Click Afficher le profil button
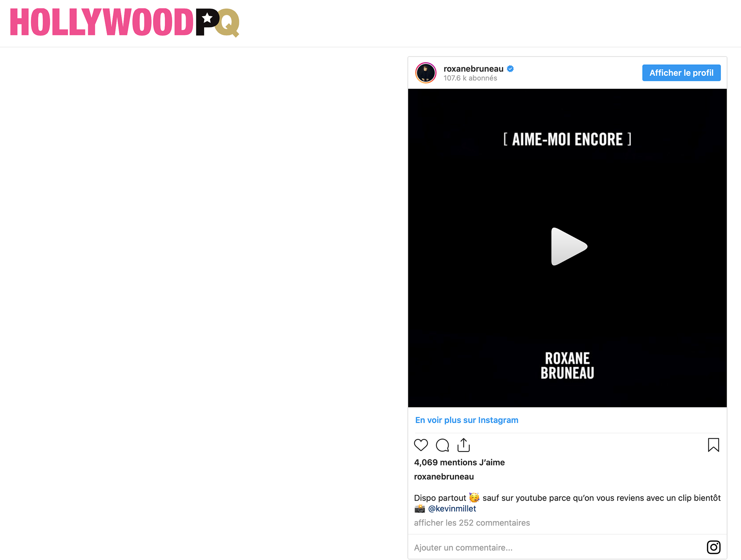Screen dimensions: 741x560 681,73
